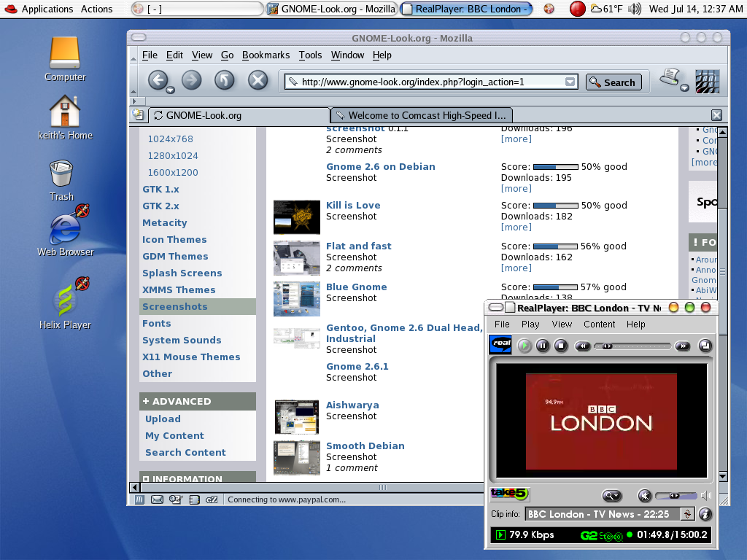Open the RealPlayer zoom dropdown
Viewport: 747px width, 560px height.
pyautogui.click(x=612, y=496)
